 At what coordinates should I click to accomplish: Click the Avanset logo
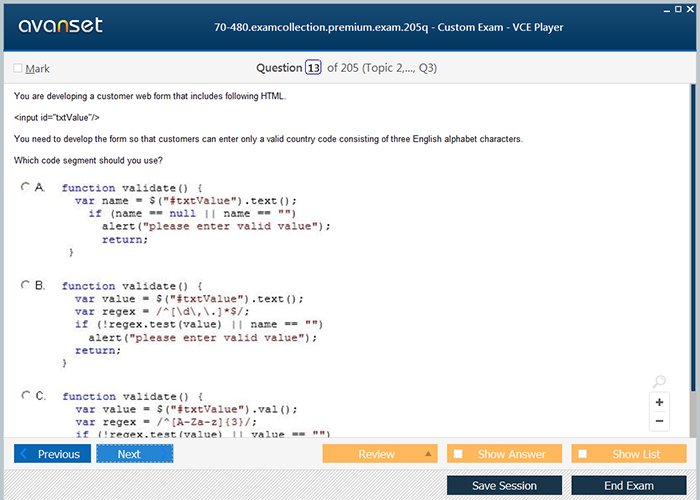(x=59, y=26)
